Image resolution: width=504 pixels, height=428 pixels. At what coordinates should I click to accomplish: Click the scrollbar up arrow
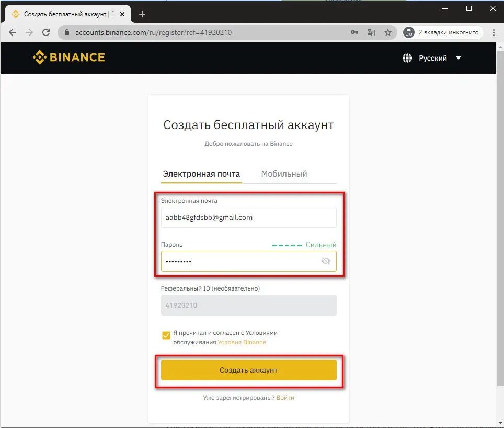point(500,47)
